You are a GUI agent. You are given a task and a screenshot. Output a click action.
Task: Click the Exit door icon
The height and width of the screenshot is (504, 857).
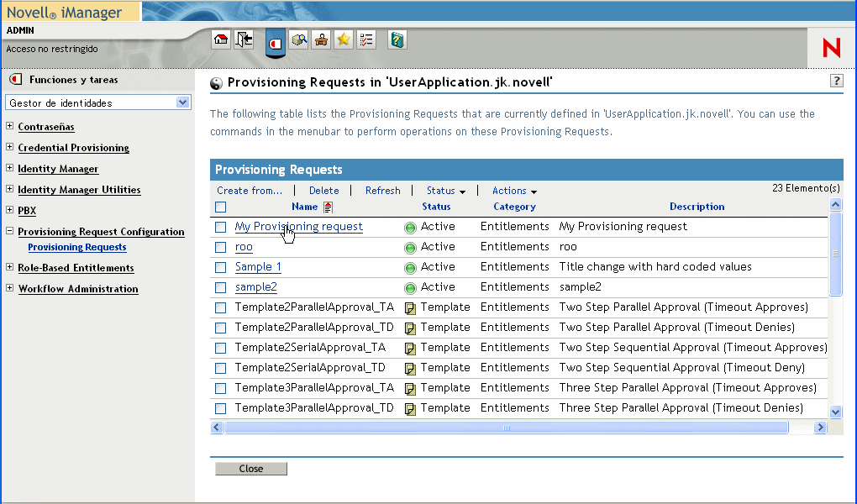click(x=244, y=39)
